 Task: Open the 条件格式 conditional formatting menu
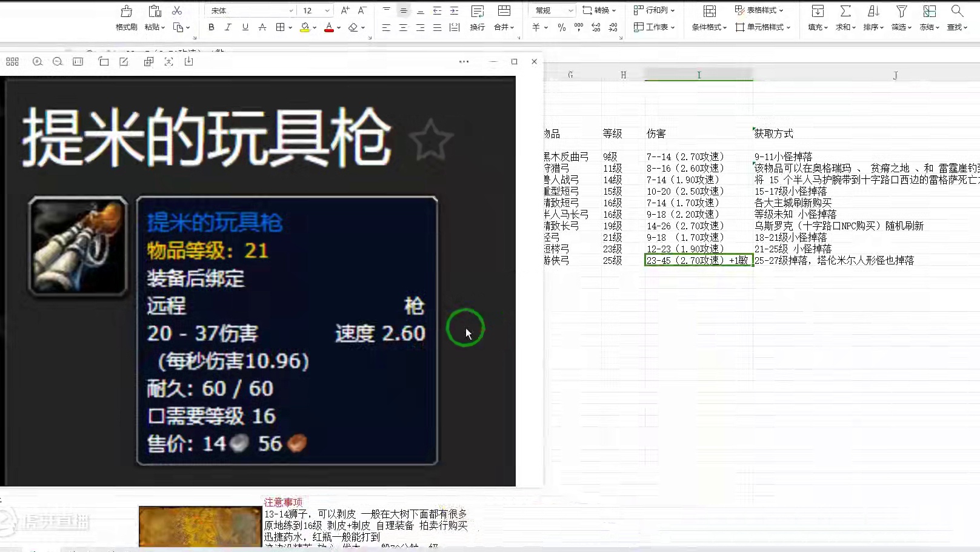(707, 27)
